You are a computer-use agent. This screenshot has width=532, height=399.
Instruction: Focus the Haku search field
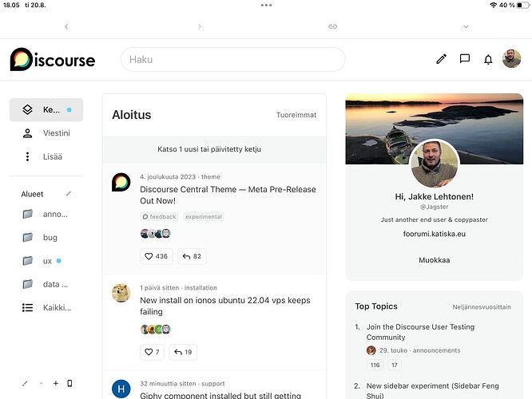pos(232,59)
